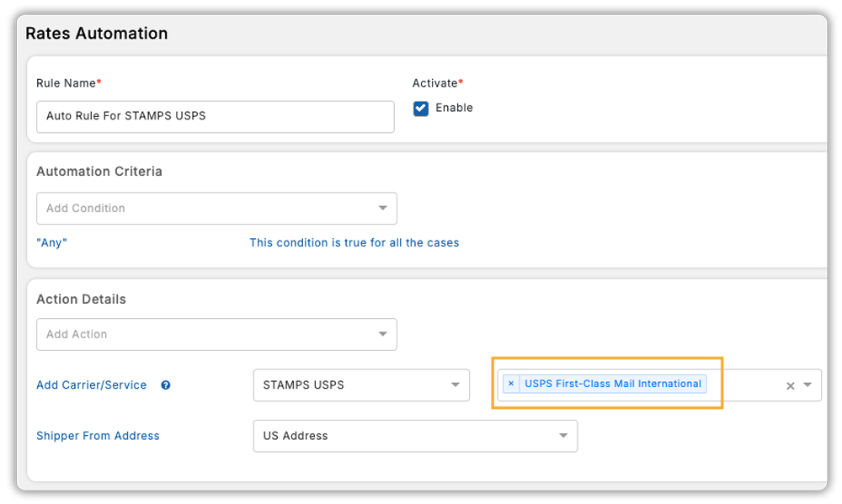Remove USPS First-Class Mail International tag
Image resolution: width=842 pixels, height=504 pixels.
511,384
